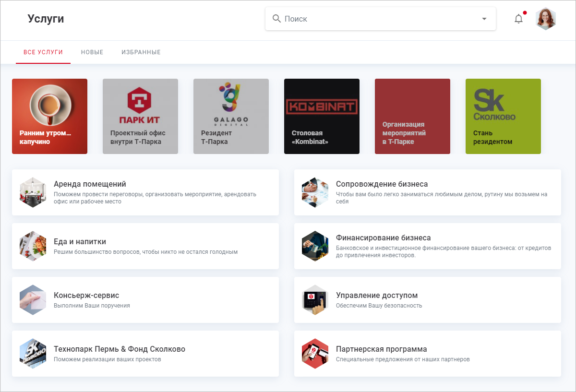
Task: Switch to the Новые tab
Action: [x=92, y=52]
